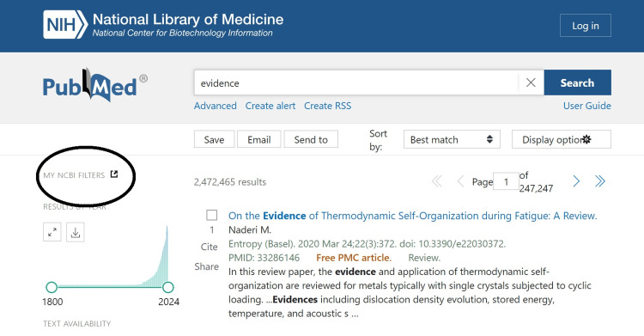This screenshot has width=644, height=336.
Task: Clear the search box with X icon
Action: (531, 82)
